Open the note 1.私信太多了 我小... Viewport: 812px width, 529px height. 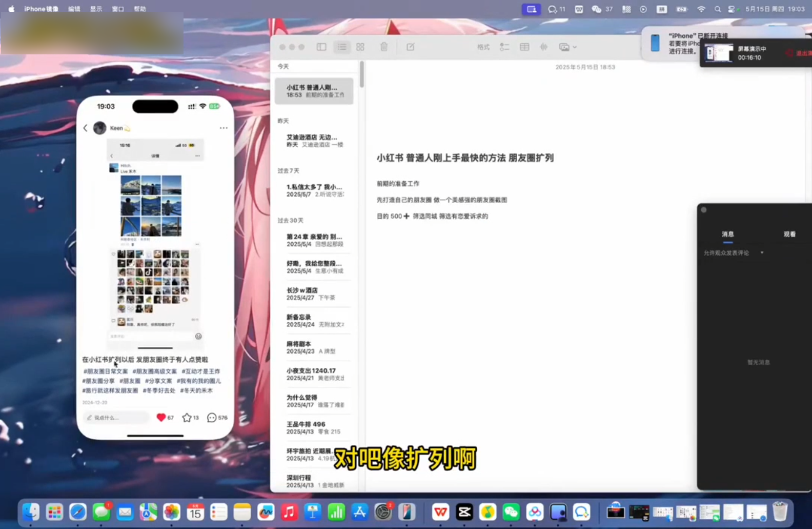coord(314,190)
